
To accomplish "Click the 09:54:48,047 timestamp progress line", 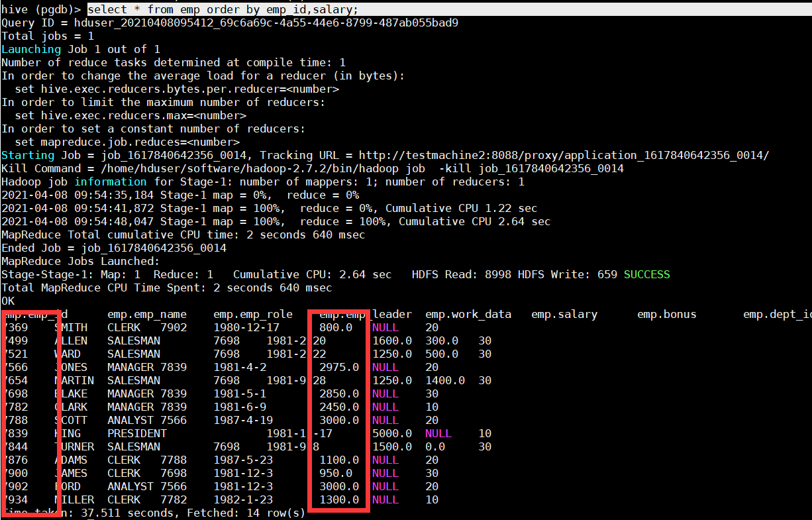I will (276, 221).
